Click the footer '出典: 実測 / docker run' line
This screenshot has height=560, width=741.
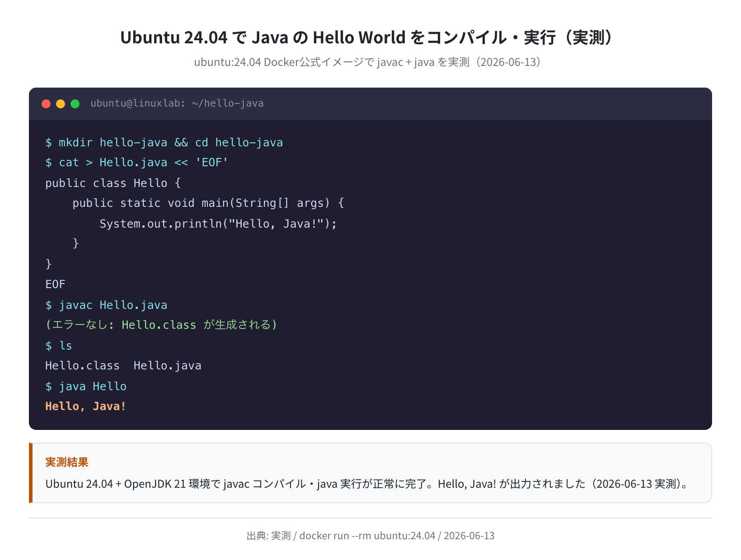370,536
